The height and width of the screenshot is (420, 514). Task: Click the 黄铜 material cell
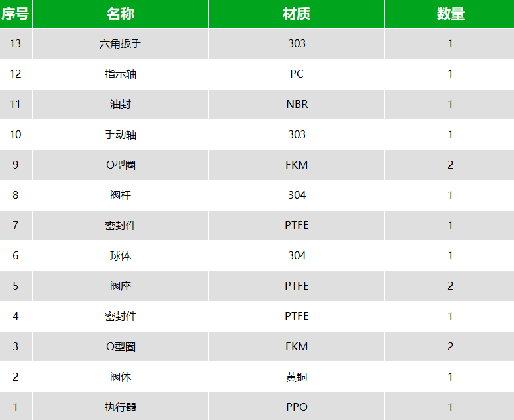click(297, 377)
